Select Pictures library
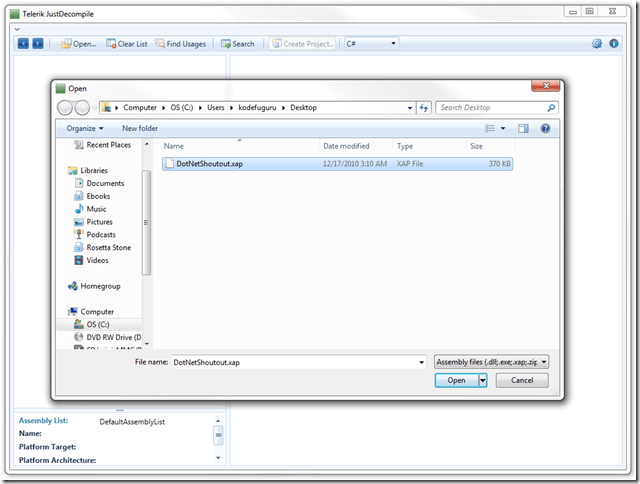The width and height of the screenshot is (640, 484). click(x=93, y=222)
